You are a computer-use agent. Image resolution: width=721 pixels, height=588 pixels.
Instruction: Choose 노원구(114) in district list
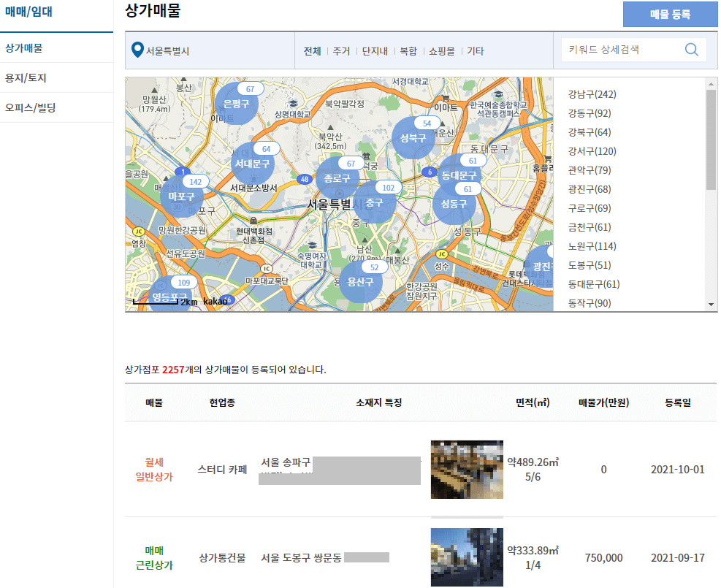(592, 246)
